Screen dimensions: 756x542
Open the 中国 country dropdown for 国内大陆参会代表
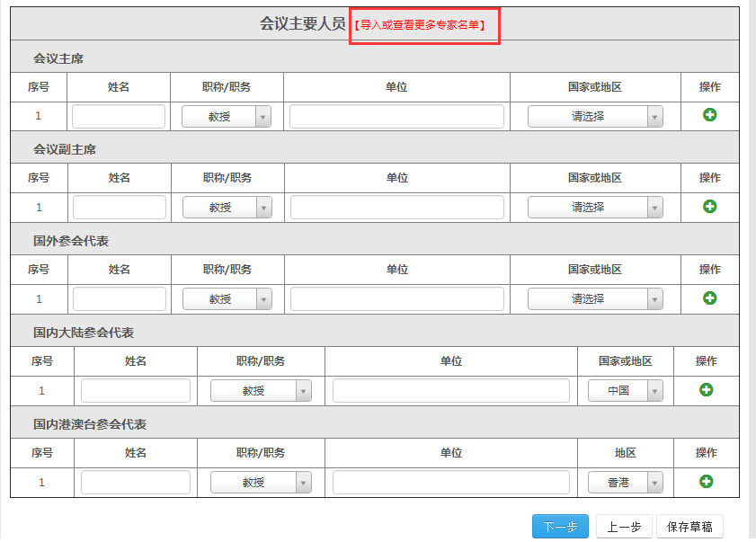(625, 391)
